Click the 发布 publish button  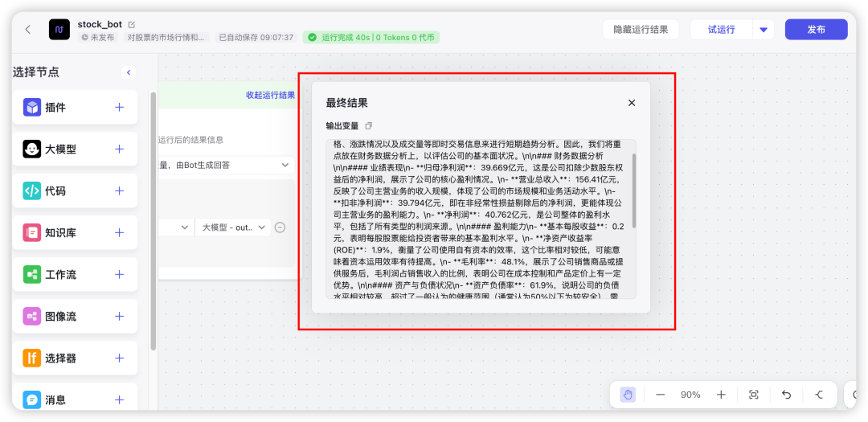816,30
